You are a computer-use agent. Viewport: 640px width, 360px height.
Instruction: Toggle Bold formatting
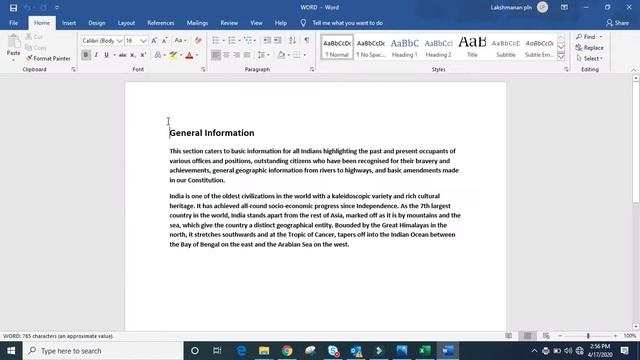click(x=86, y=55)
